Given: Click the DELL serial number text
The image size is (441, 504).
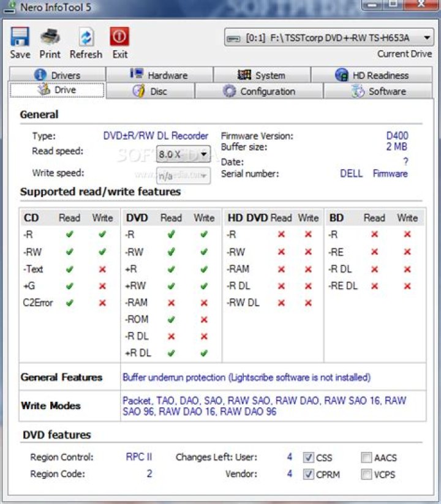Looking at the screenshot, I should (x=352, y=173).
